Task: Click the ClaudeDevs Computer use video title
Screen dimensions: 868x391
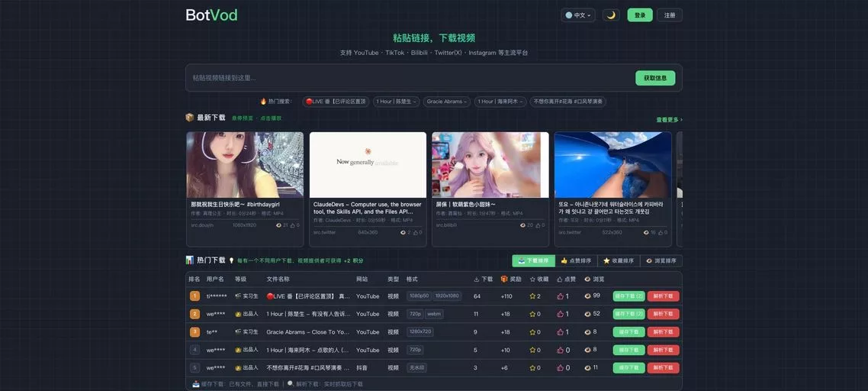Action: [x=368, y=208]
